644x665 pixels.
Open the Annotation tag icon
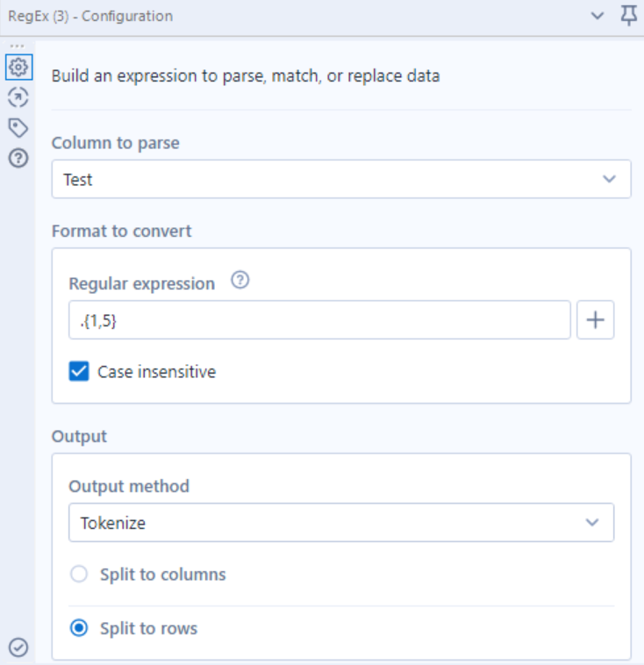pyautogui.click(x=18, y=127)
